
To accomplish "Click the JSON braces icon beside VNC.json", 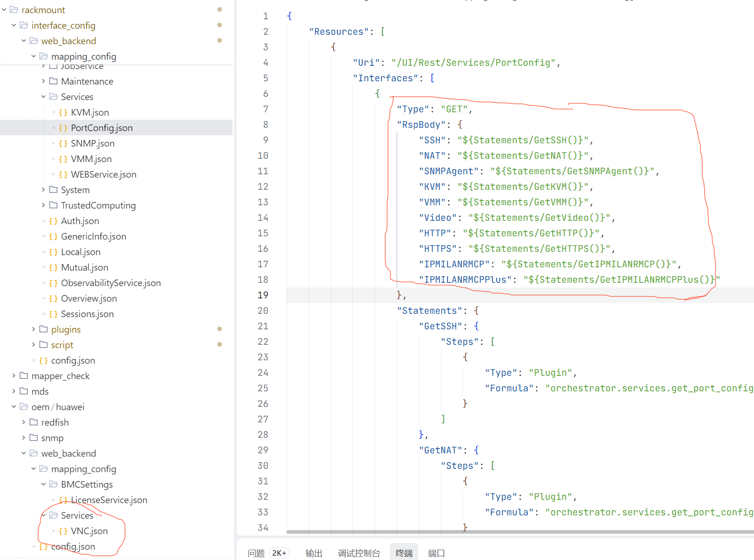I will point(63,531).
